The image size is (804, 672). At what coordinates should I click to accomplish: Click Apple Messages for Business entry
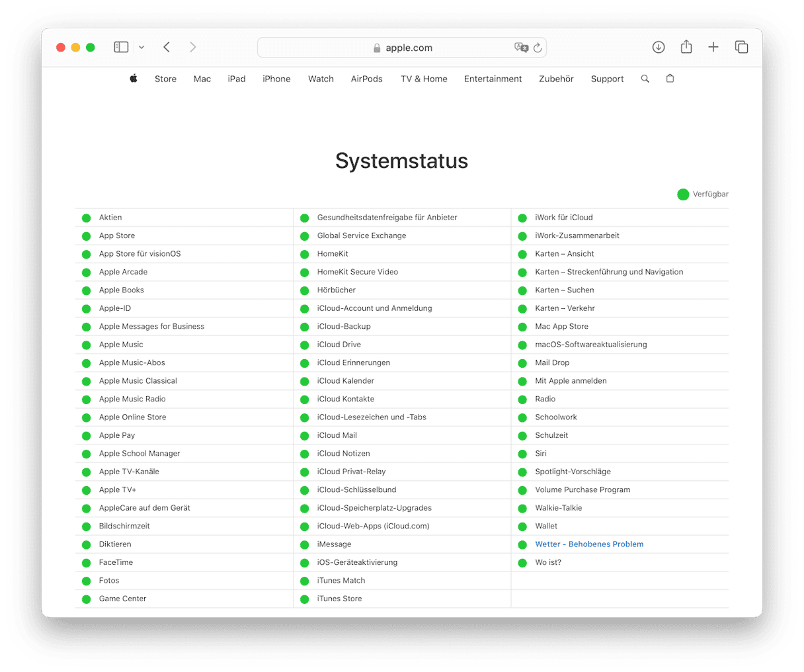[x=152, y=327]
